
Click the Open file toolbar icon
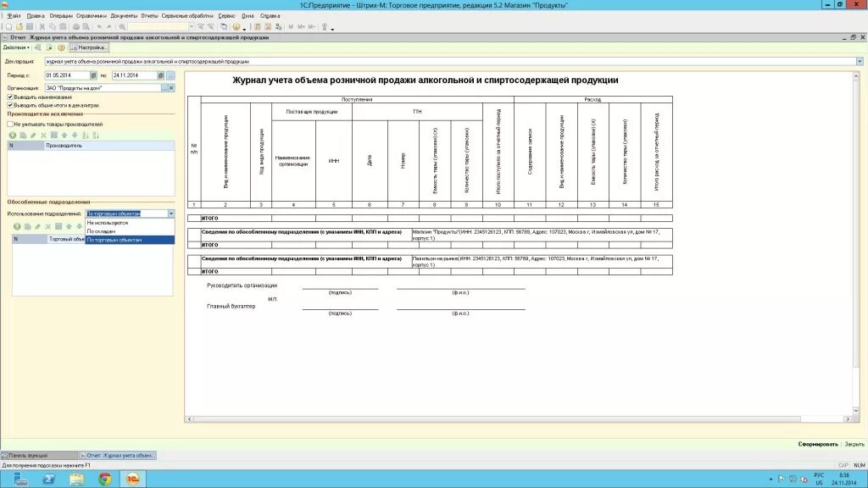[x=19, y=26]
